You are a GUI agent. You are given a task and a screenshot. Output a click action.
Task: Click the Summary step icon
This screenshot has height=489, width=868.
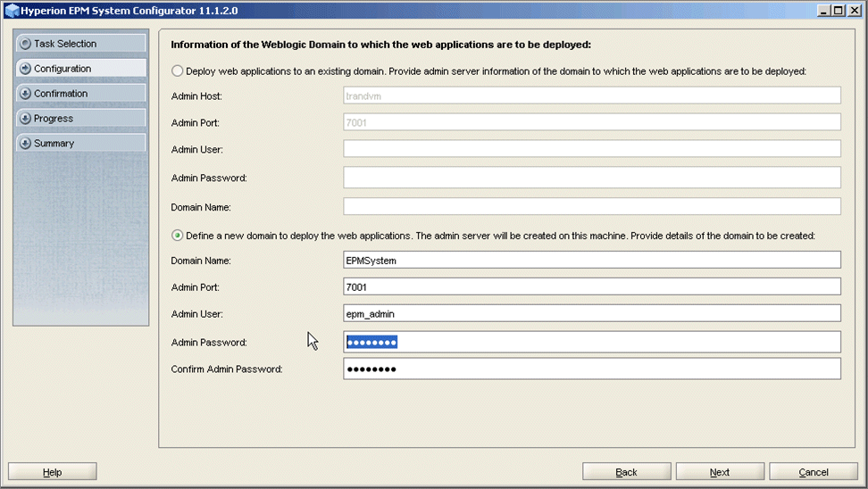tap(26, 144)
